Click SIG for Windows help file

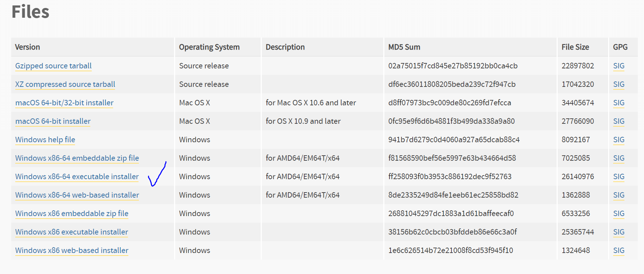[x=619, y=140]
